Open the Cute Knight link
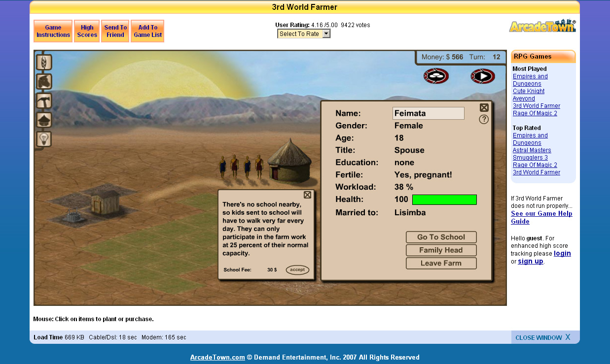The width and height of the screenshot is (610, 364). click(529, 91)
